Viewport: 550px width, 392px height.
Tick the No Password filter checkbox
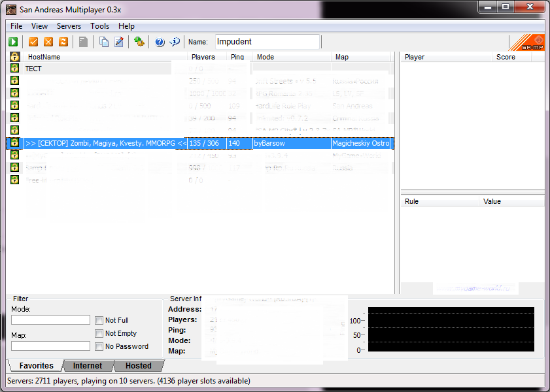(99, 346)
